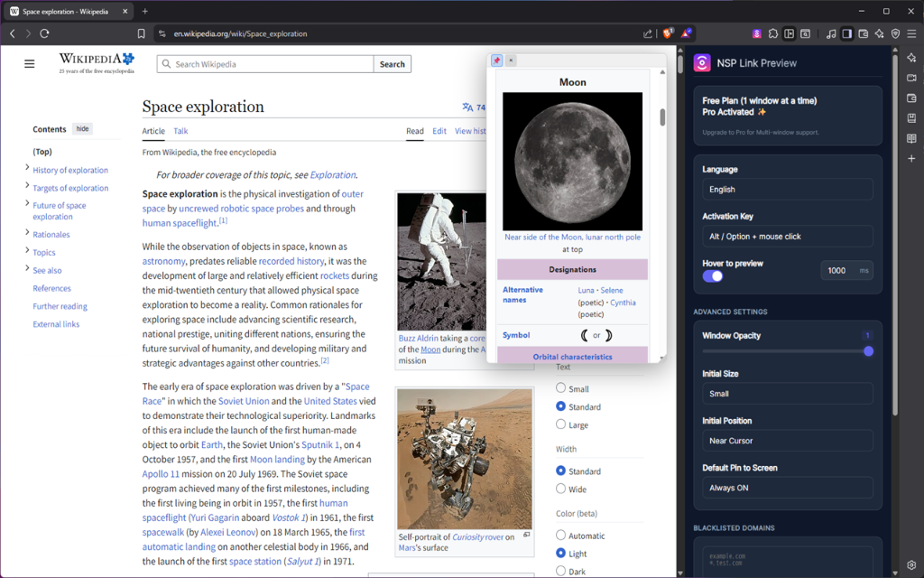924x578 pixels.
Task: Open the browser Extensions puzzle icon
Action: click(x=773, y=33)
